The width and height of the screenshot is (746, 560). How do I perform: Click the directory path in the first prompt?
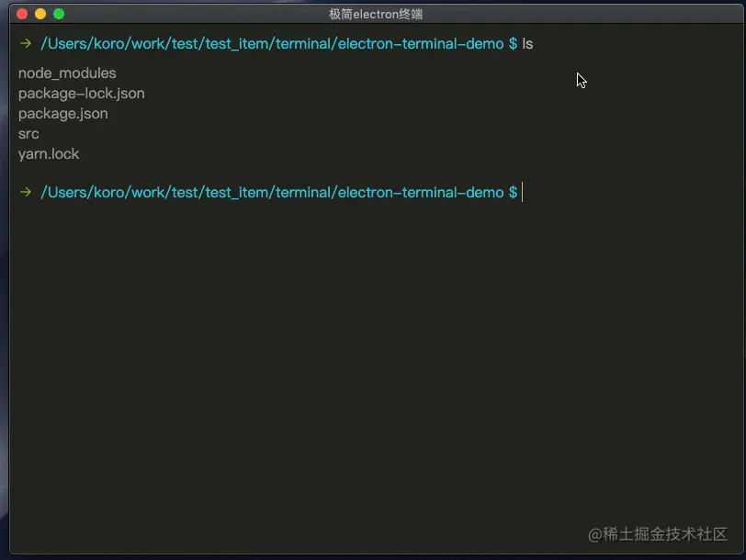click(x=272, y=43)
